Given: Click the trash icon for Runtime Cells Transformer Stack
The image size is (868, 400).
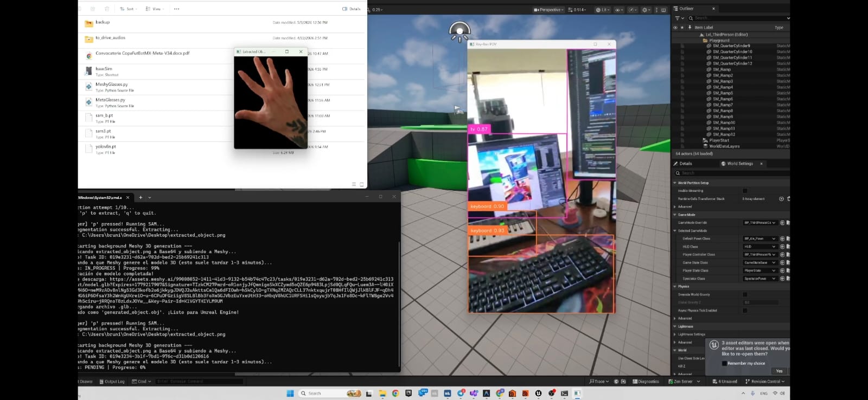Looking at the screenshot, I should click(788, 199).
